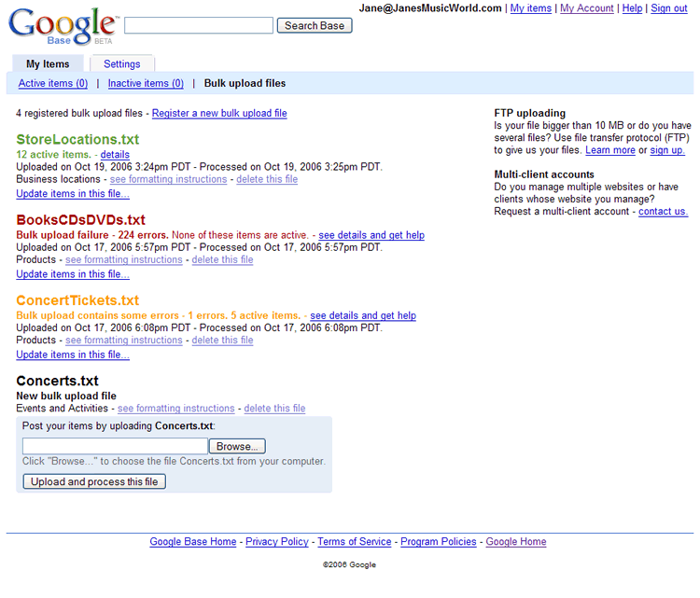Select the My Items tab
The height and width of the screenshot is (598, 700).
[48, 63]
